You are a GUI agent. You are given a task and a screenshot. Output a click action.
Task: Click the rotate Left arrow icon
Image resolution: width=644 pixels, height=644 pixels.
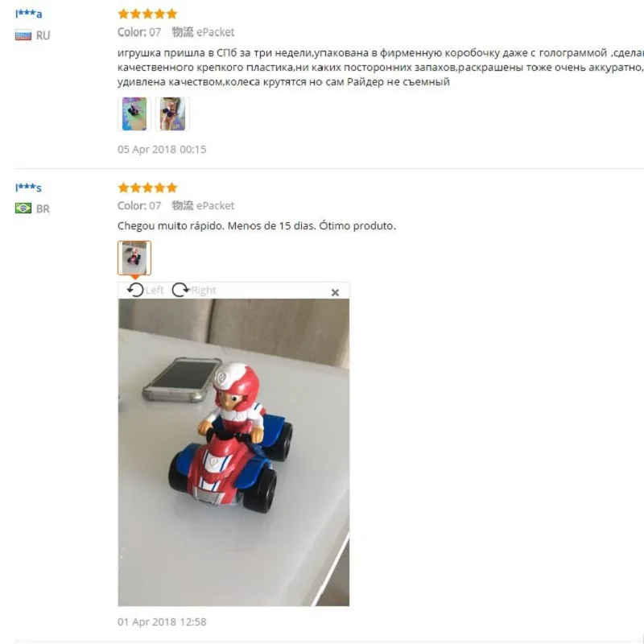(x=135, y=290)
